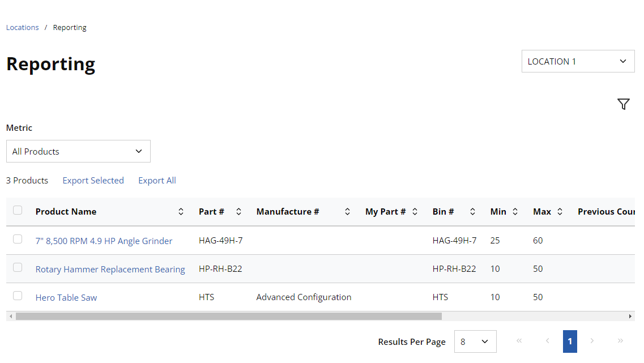Click the Locations breadcrumb link
This screenshot has width=644, height=363.
tap(22, 28)
